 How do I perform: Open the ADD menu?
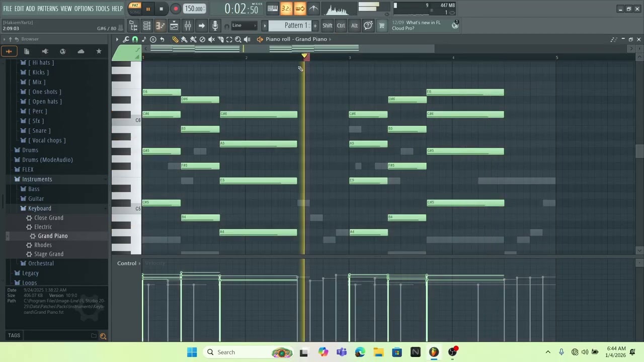(x=31, y=9)
